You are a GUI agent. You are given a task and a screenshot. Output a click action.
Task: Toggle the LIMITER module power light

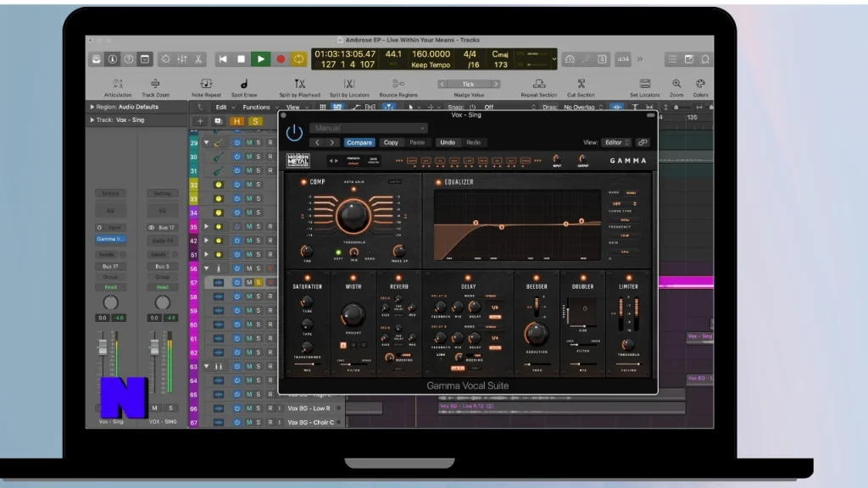tap(629, 278)
